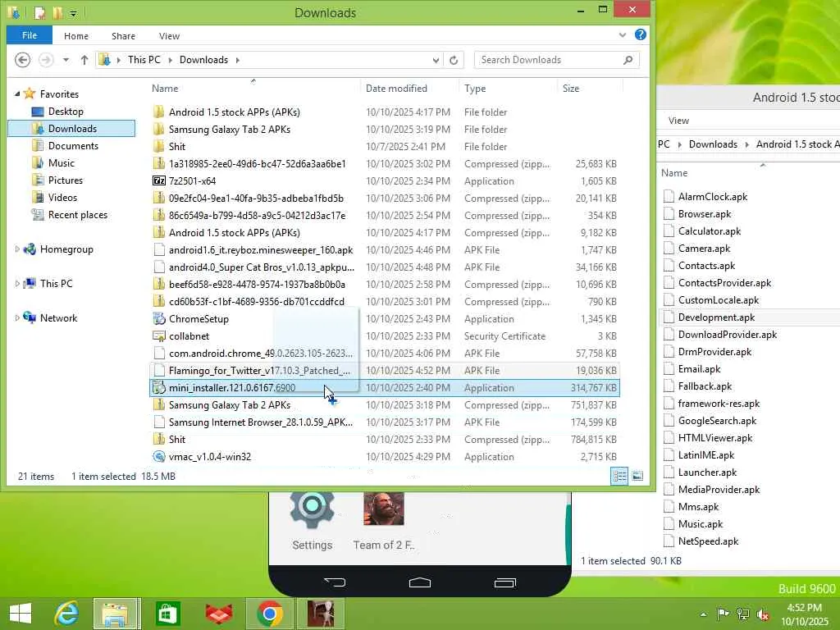This screenshot has width=840, height=630.
Task: Switch to Details view layout icon
Action: 620,477
